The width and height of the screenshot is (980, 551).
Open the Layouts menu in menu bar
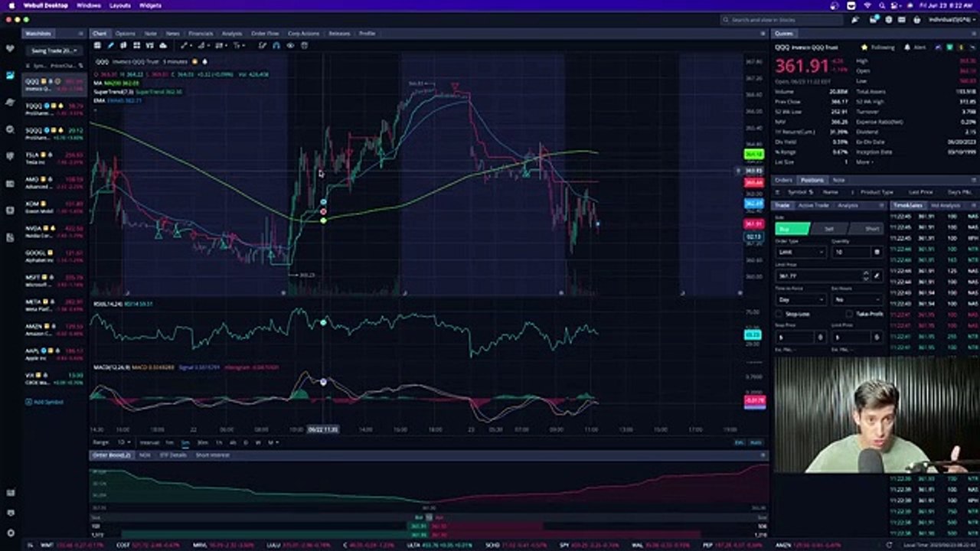[120, 5]
